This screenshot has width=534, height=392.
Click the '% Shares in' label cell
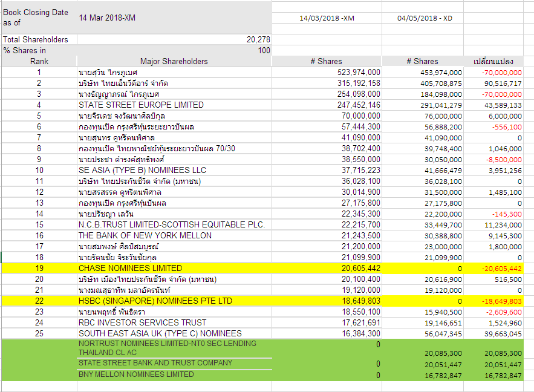click(x=39, y=50)
